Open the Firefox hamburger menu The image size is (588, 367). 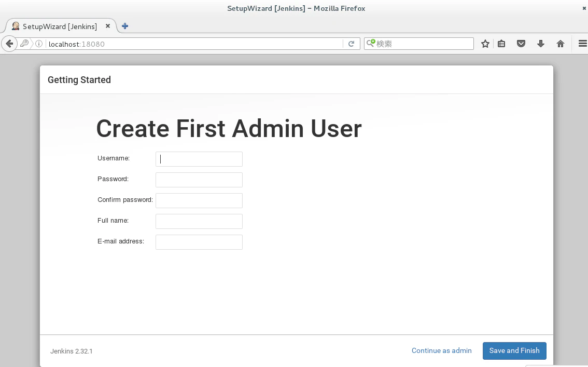click(x=582, y=43)
